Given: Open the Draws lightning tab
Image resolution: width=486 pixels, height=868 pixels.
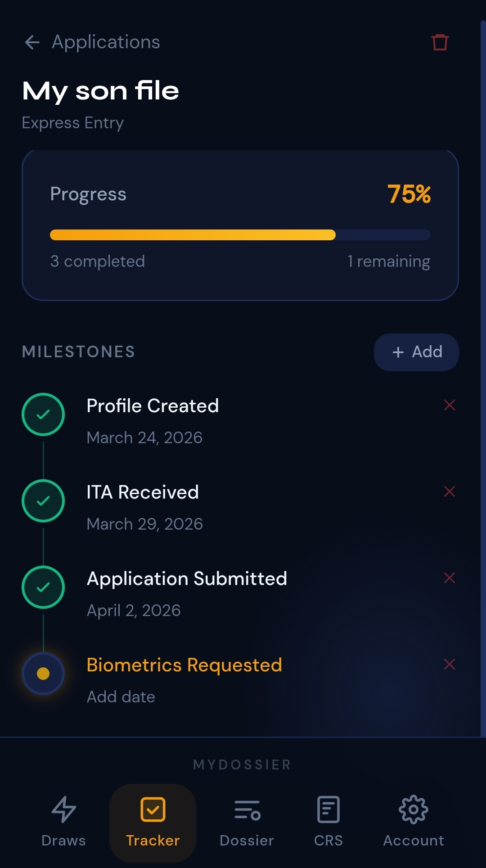Looking at the screenshot, I should (63, 822).
